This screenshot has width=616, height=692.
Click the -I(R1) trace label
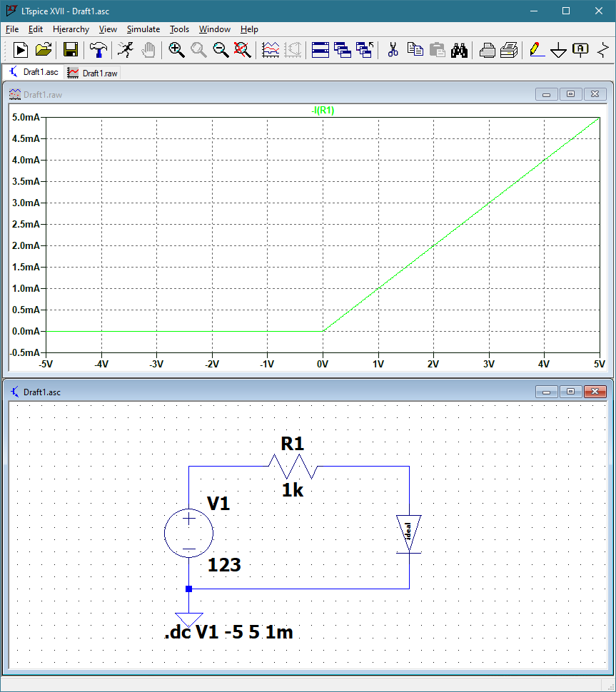point(323,111)
